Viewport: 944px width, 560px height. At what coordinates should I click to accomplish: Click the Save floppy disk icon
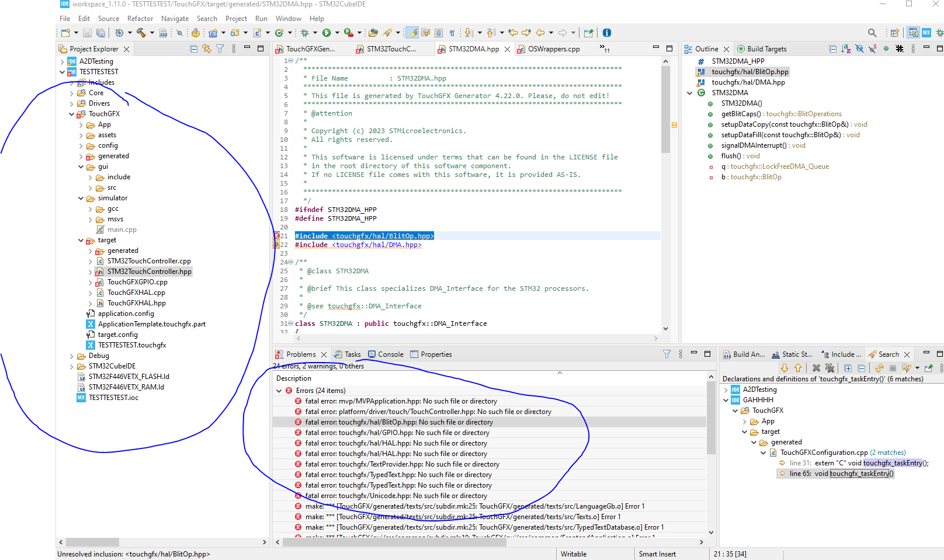click(87, 33)
